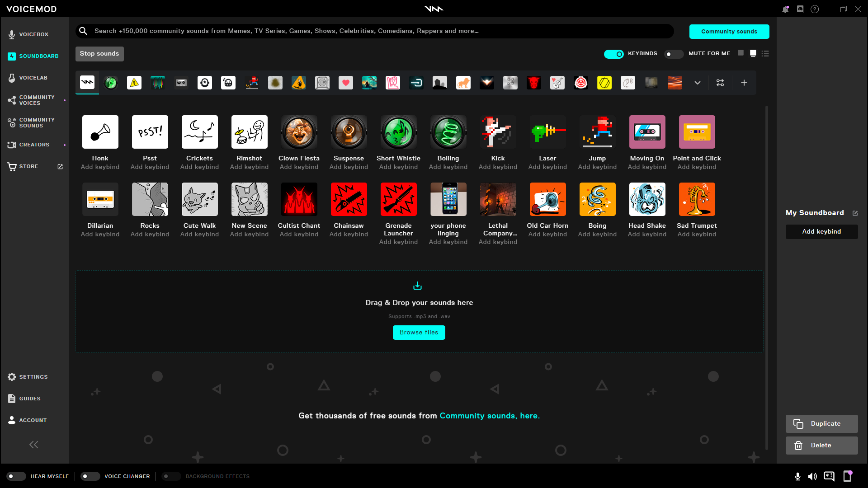Viewport: 868px width, 488px height.
Task: Open the Soundboard tab
Action: click(39, 56)
